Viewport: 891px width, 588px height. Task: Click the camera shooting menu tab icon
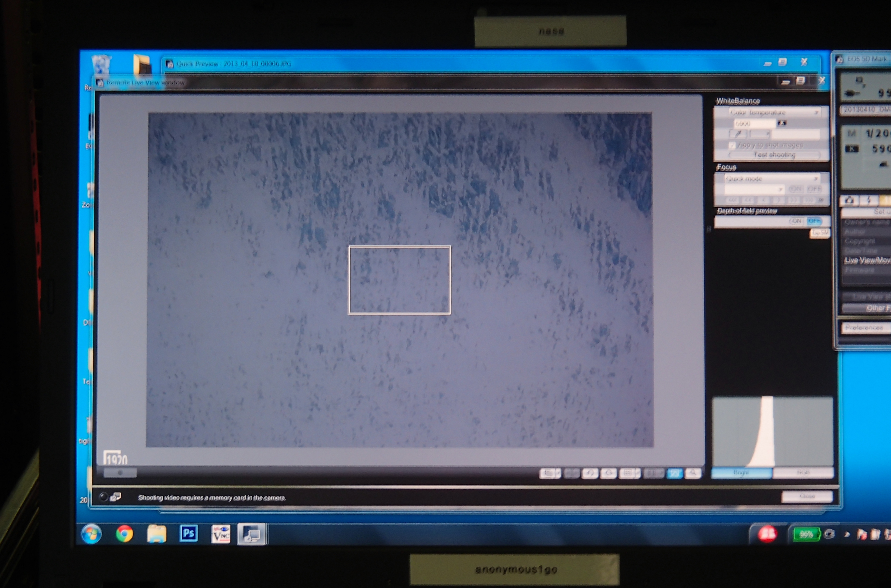pyautogui.click(x=849, y=201)
